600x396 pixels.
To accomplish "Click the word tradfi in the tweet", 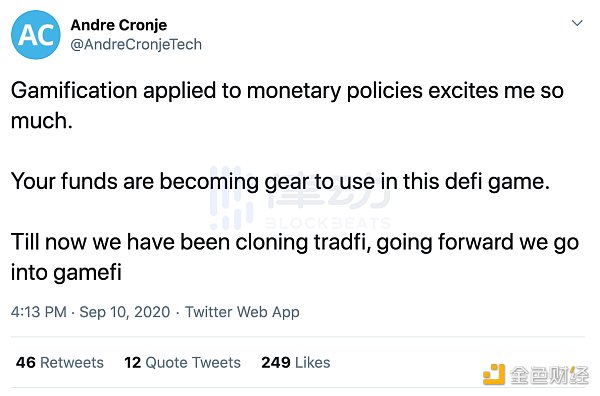I will (342, 242).
